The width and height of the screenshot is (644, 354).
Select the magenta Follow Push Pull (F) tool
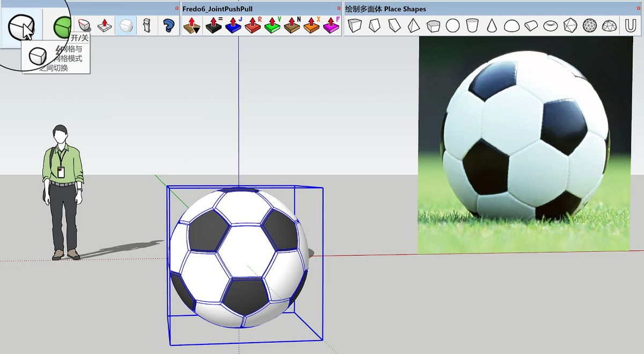(x=331, y=25)
